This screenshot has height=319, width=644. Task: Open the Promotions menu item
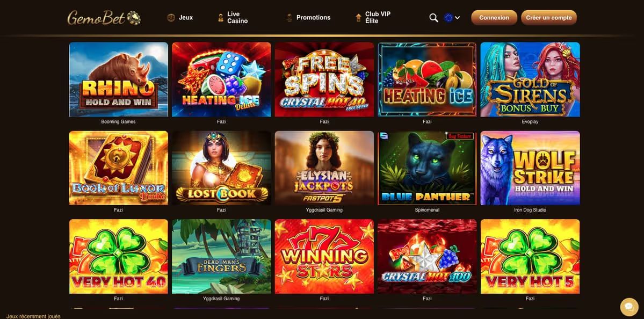(x=313, y=18)
